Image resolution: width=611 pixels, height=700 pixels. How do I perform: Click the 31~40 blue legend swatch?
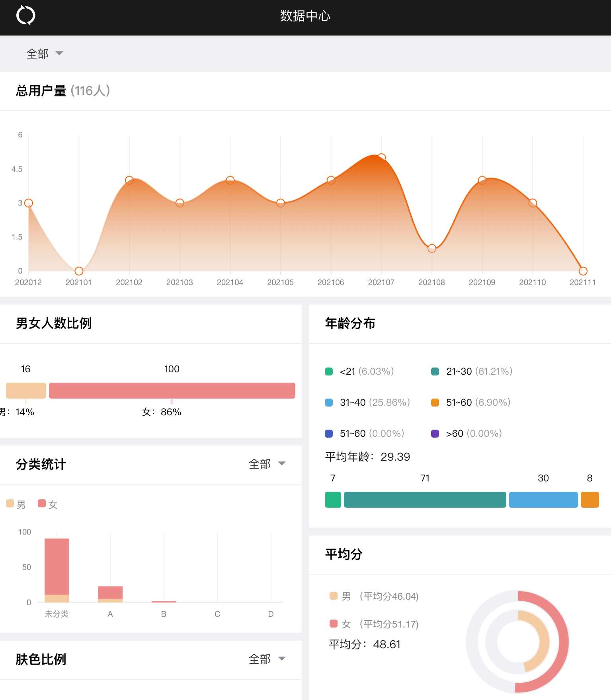tap(329, 403)
